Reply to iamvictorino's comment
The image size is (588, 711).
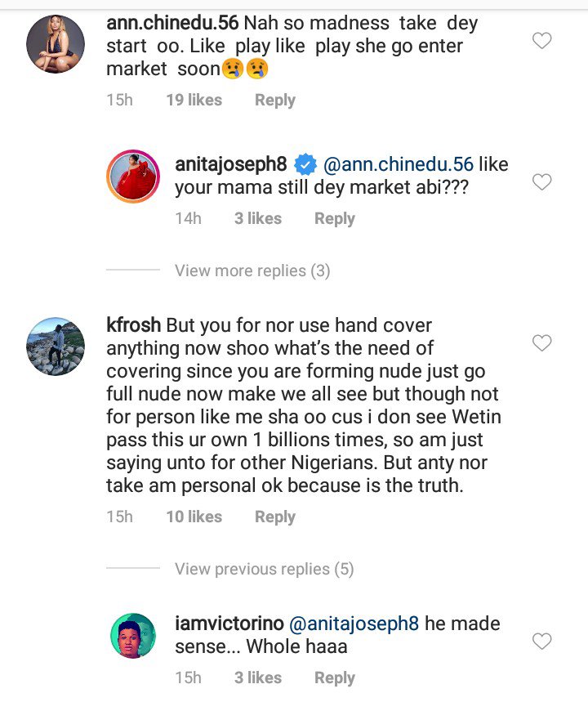(334, 678)
